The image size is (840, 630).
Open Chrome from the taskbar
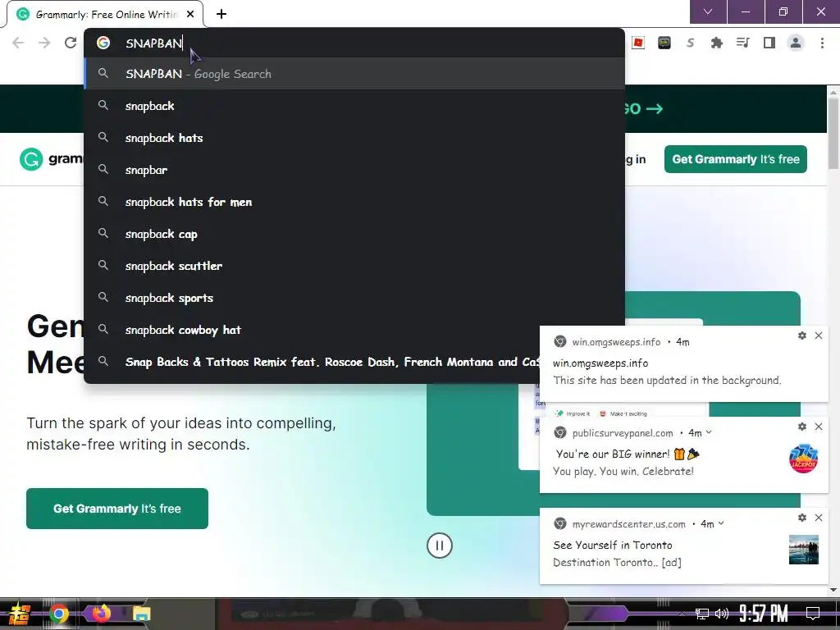pyautogui.click(x=59, y=614)
